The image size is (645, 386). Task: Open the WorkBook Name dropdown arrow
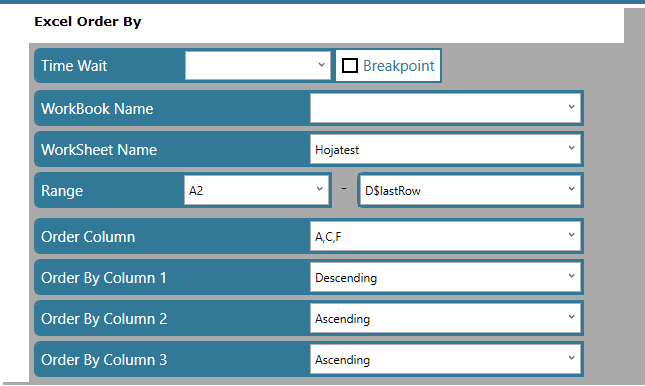571,107
